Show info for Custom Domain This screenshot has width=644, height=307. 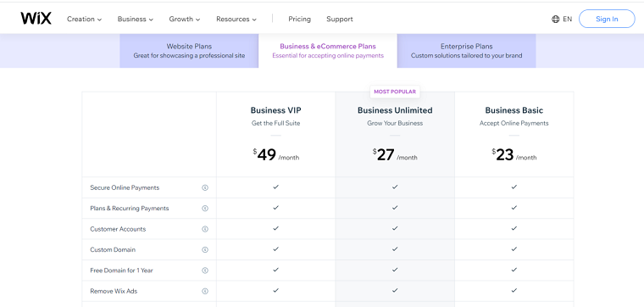205,250
